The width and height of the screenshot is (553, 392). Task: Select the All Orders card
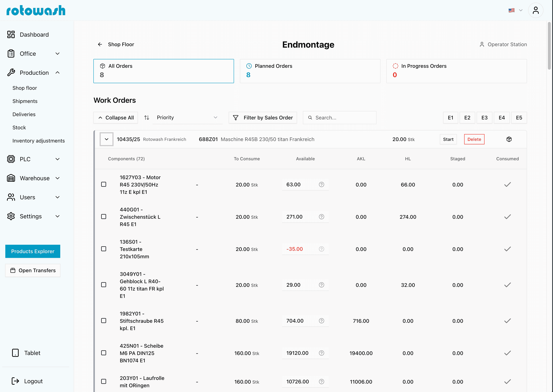pyautogui.click(x=164, y=71)
